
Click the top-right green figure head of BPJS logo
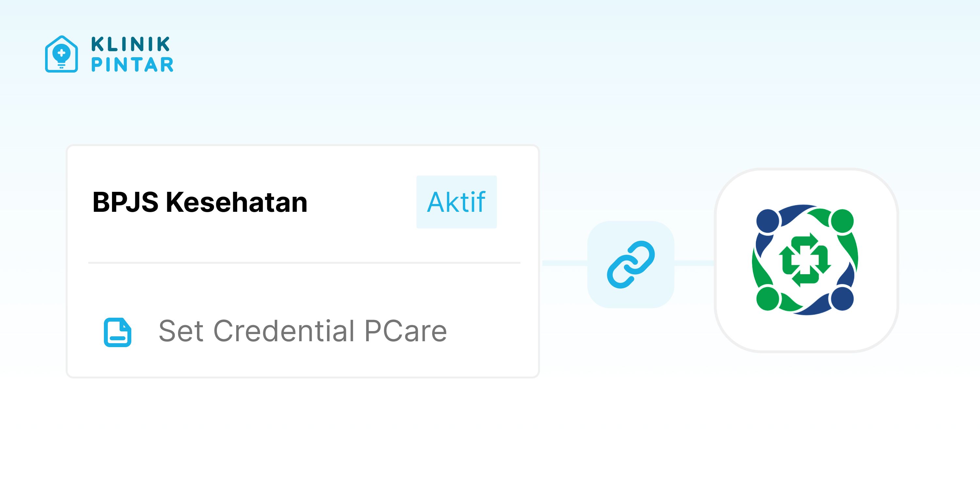tap(842, 221)
